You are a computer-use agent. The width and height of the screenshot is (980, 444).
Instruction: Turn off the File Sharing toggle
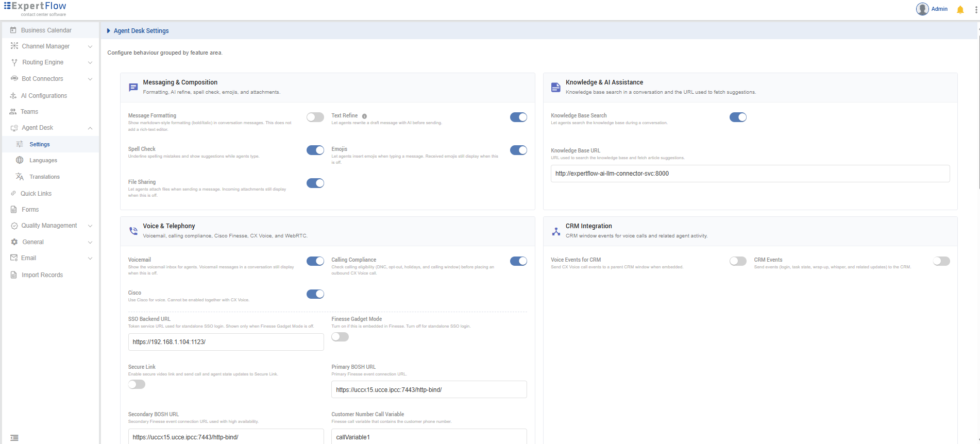[315, 183]
